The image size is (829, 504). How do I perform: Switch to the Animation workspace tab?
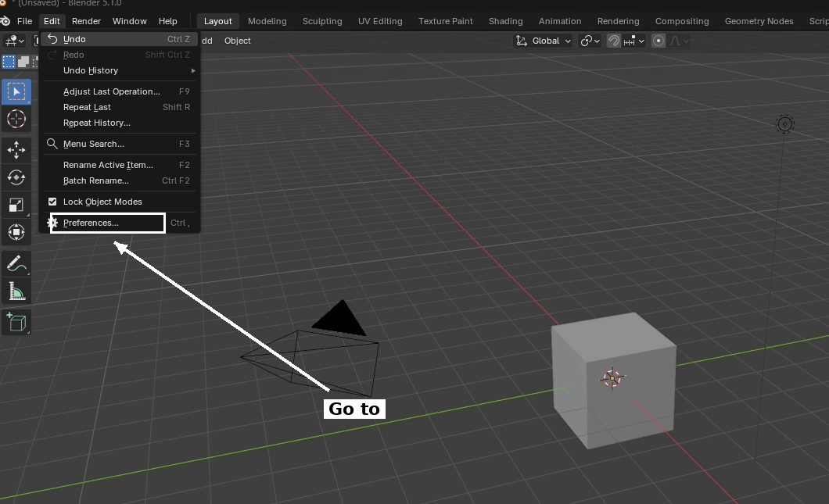pos(560,21)
